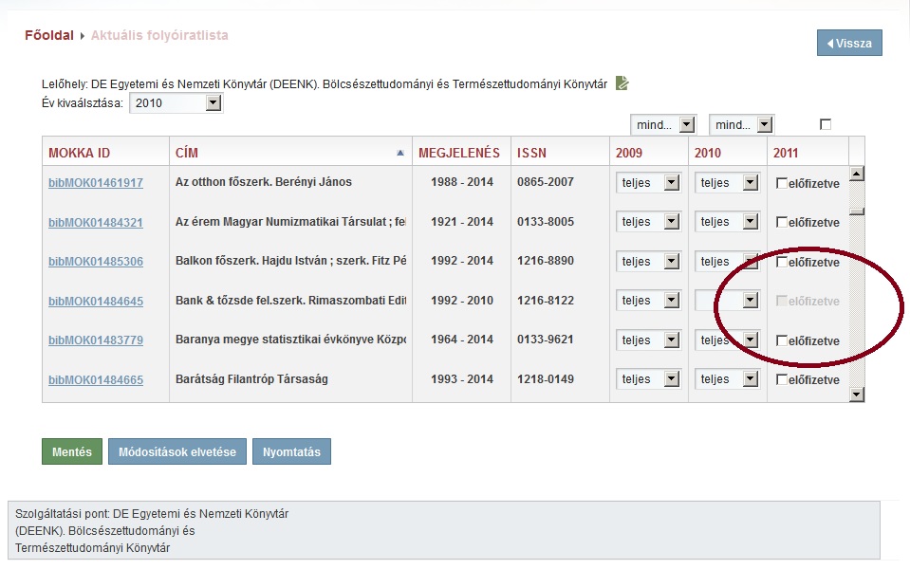Click the table's vertical scrollbar thumb
The width and height of the screenshot is (910, 588).
pos(857,211)
